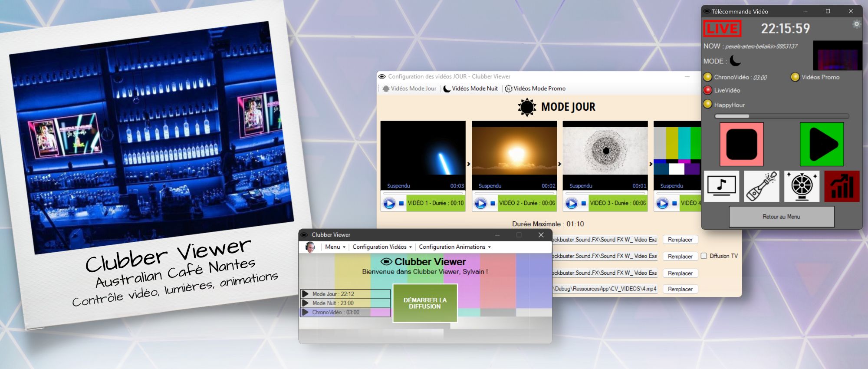Image resolution: width=868 pixels, height=369 pixels.
Task: Play VIDÉO 3 with its blue play button
Action: point(572,203)
